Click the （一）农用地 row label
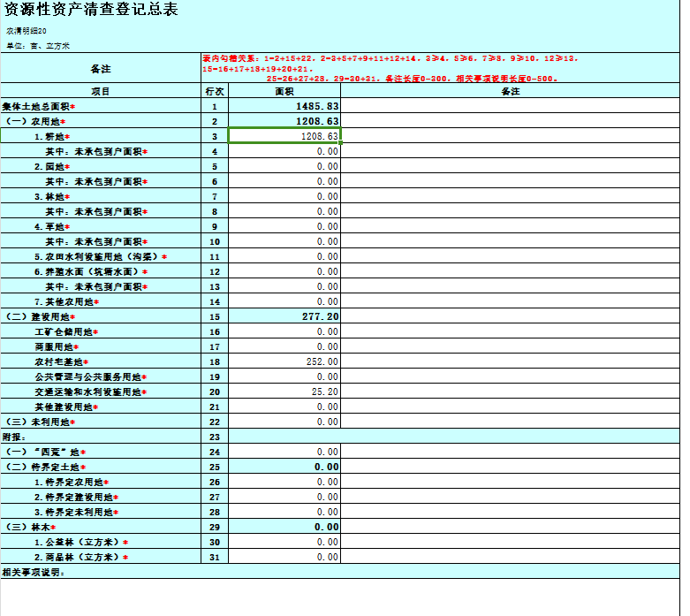 pos(34,122)
